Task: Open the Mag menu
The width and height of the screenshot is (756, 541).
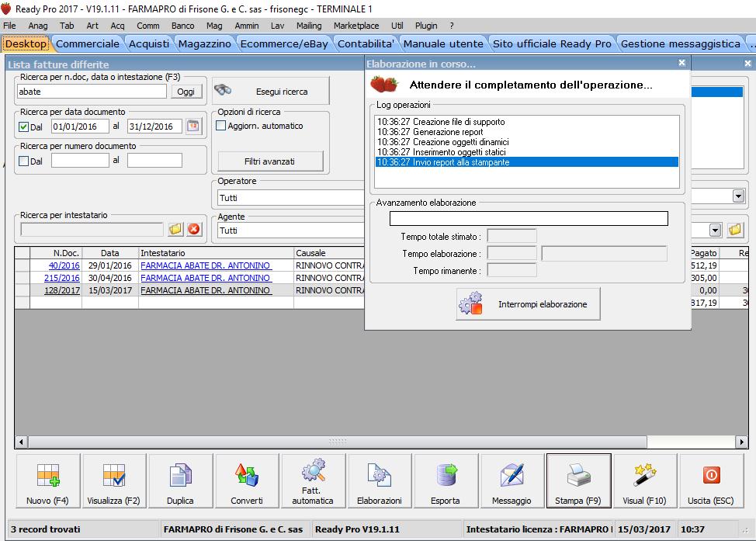Action: click(214, 26)
